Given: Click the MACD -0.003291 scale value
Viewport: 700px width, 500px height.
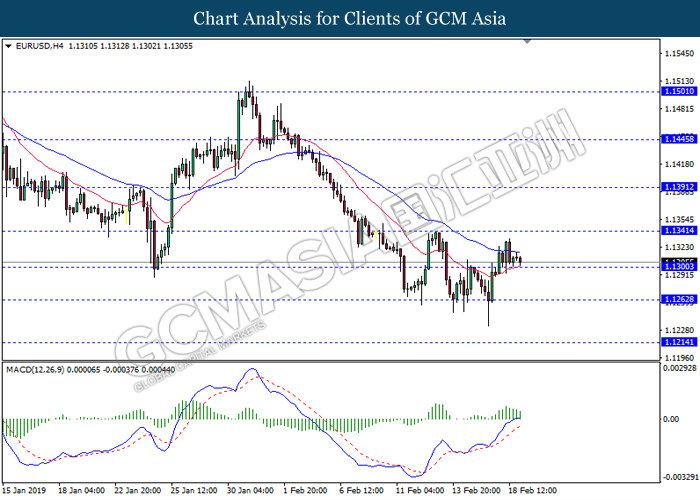Looking at the screenshot, I should pos(680,477).
